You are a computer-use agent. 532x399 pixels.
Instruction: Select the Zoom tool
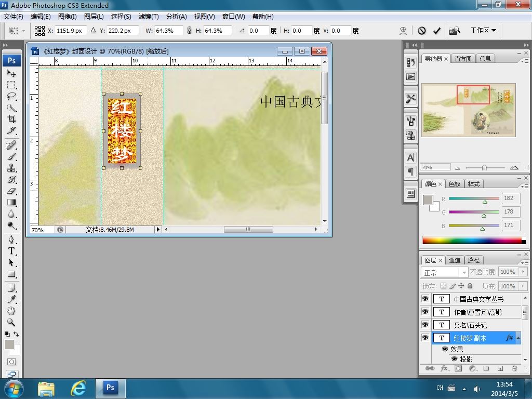[x=11, y=322]
